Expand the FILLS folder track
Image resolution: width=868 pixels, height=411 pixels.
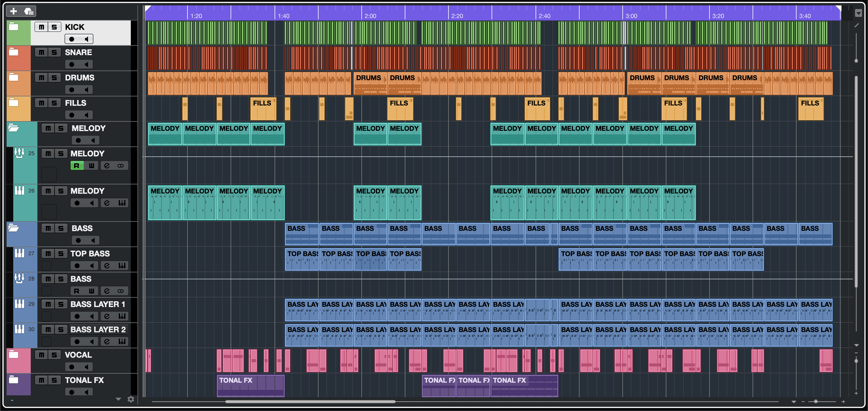tap(13, 102)
